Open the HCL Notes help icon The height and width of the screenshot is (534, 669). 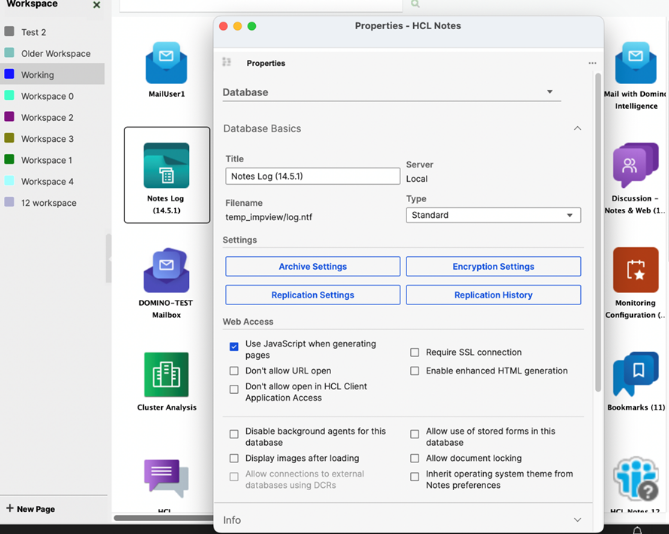click(637, 479)
